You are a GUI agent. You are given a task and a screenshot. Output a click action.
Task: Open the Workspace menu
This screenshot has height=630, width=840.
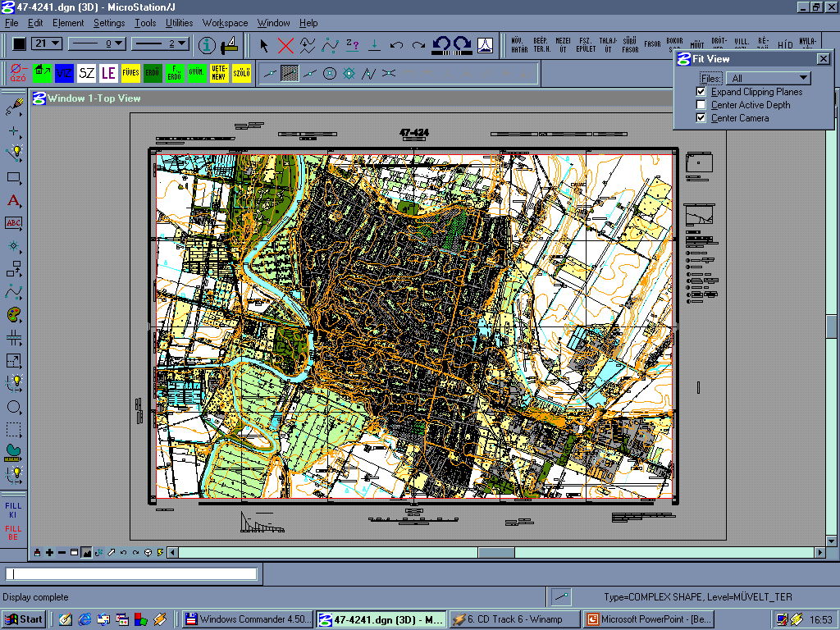225,23
